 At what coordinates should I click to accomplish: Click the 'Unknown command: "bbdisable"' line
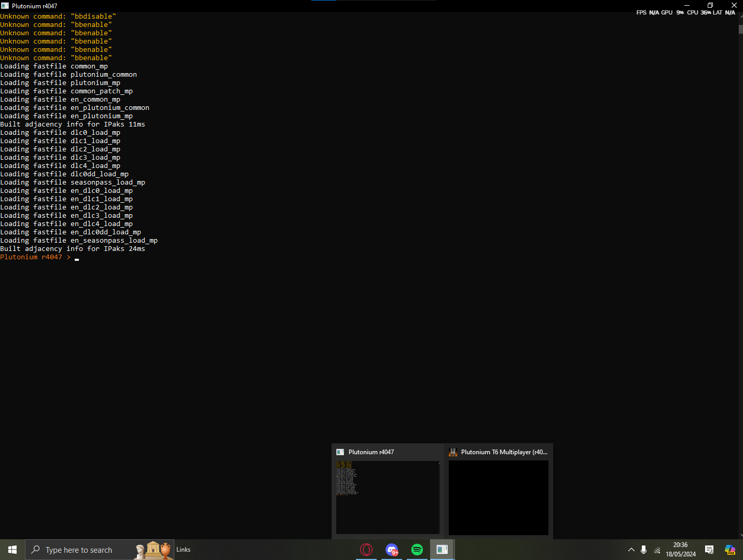click(x=58, y=17)
